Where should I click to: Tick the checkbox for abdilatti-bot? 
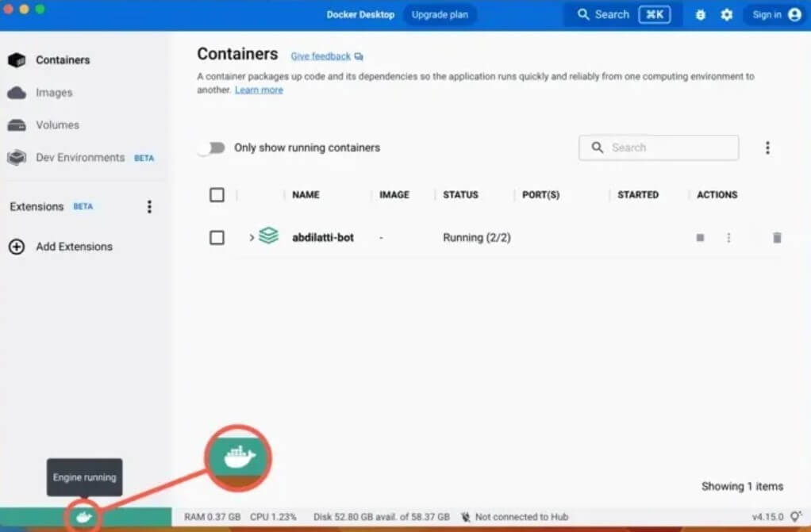point(217,238)
